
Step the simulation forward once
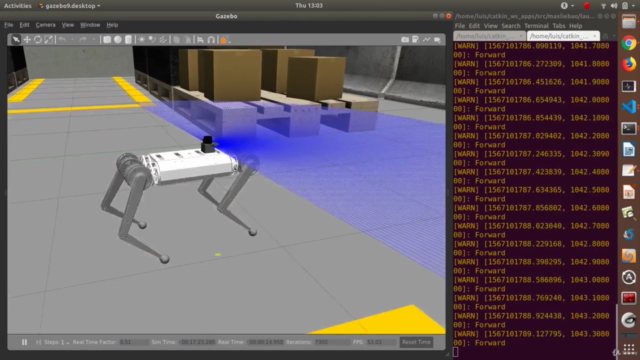38,342
